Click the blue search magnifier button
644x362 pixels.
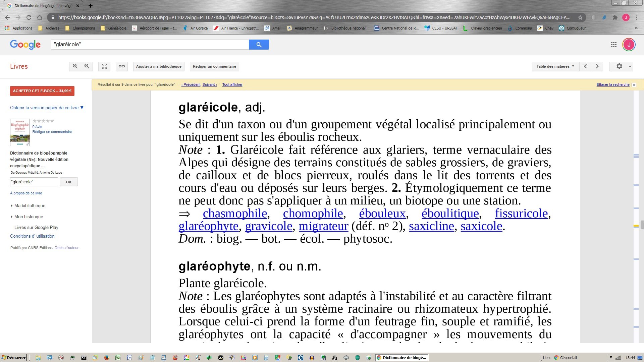tap(259, 45)
